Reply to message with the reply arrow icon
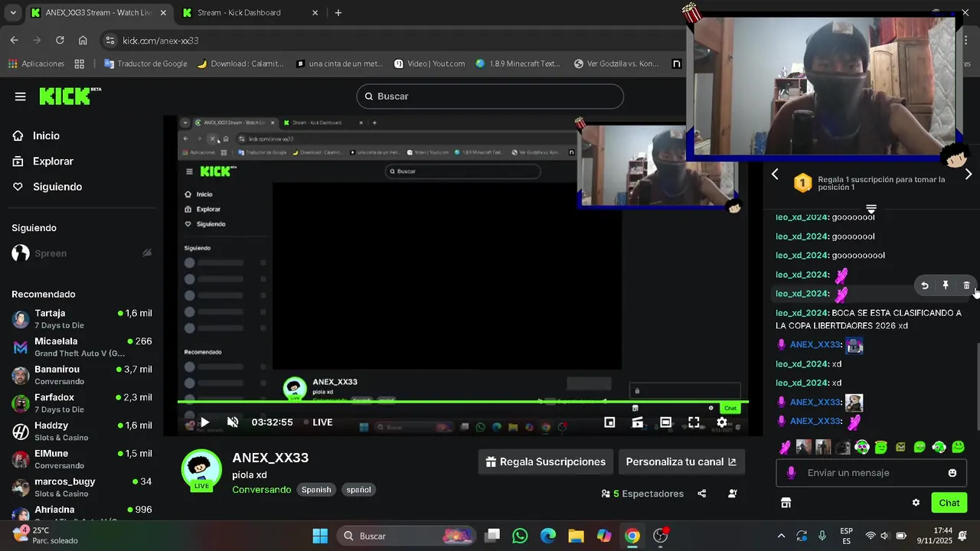Image resolution: width=980 pixels, height=551 pixels. tap(925, 285)
